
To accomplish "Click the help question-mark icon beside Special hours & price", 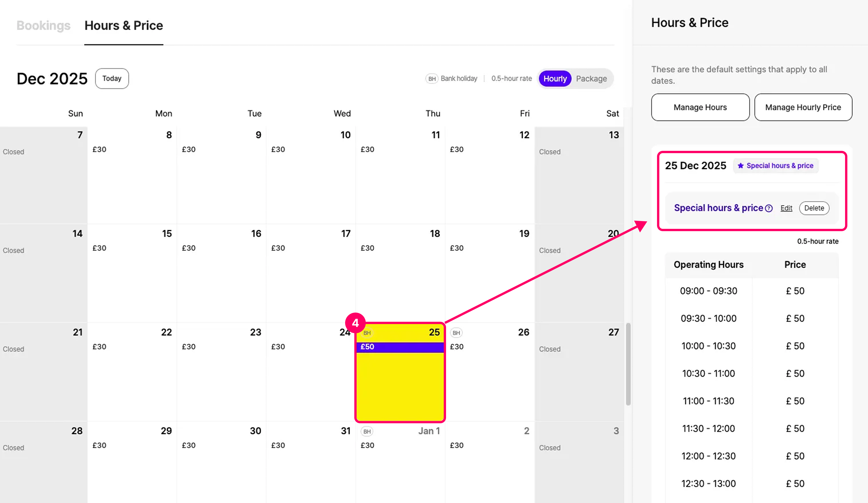I will pos(769,208).
